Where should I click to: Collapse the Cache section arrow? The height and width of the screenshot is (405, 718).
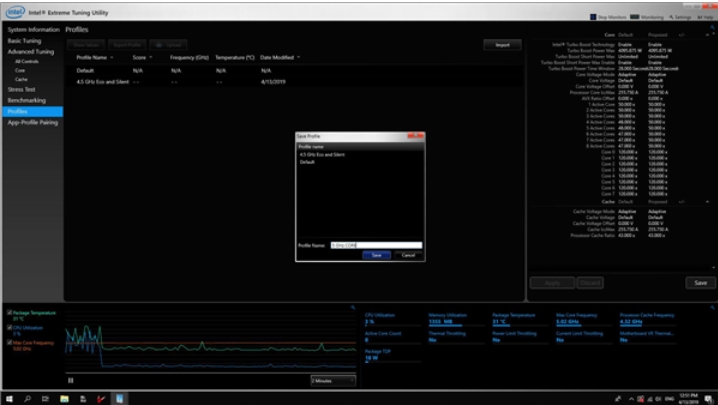pyautogui.click(x=707, y=202)
